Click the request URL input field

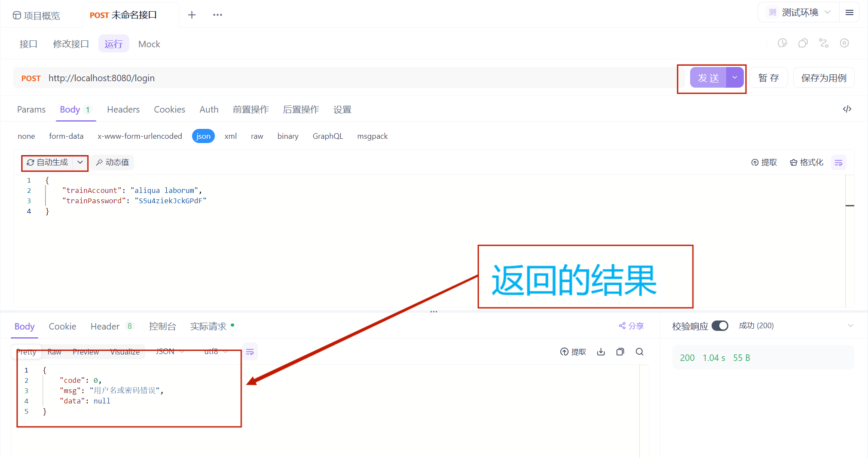coord(344,78)
